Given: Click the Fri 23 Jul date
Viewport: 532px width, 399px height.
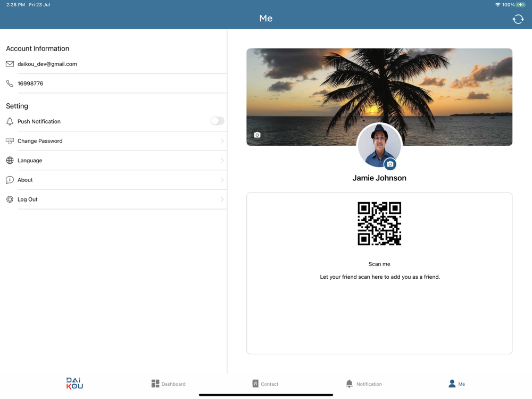Looking at the screenshot, I should click(x=39, y=5).
